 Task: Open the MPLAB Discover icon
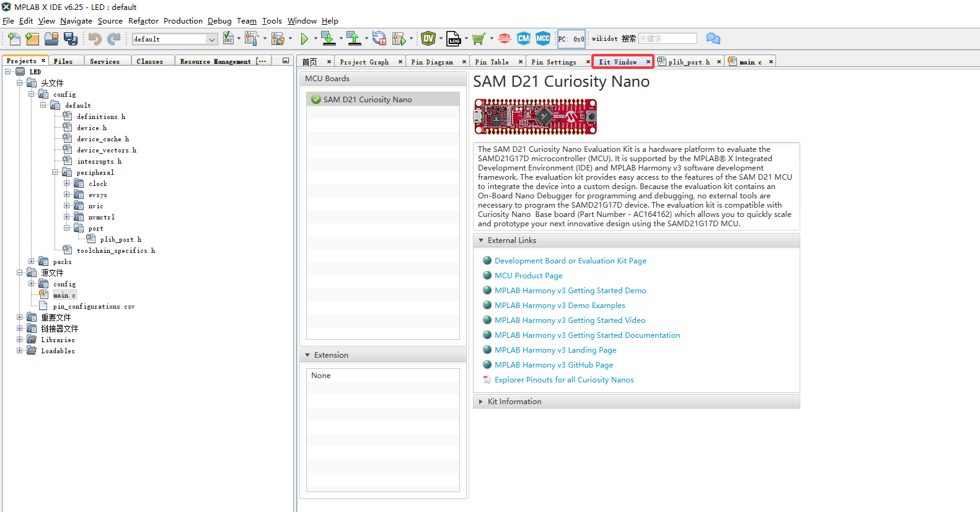click(505, 38)
